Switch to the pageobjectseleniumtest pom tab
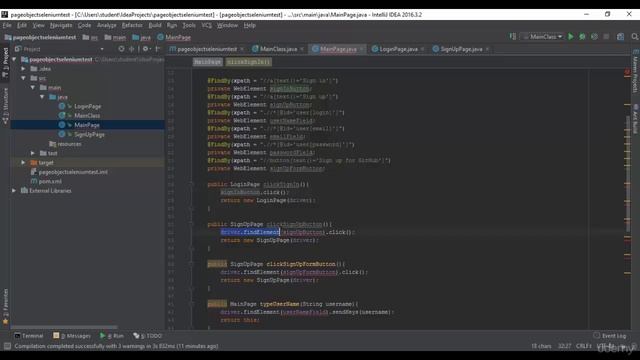The height and width of the screenshot is (360, 640). (207, 49)
